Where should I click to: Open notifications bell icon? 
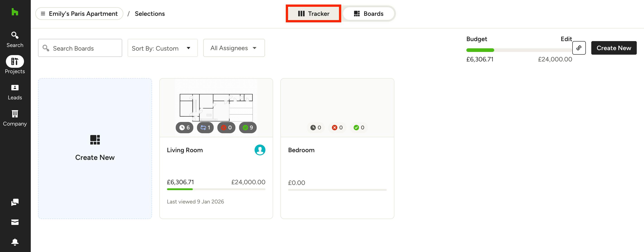(15, 242)
